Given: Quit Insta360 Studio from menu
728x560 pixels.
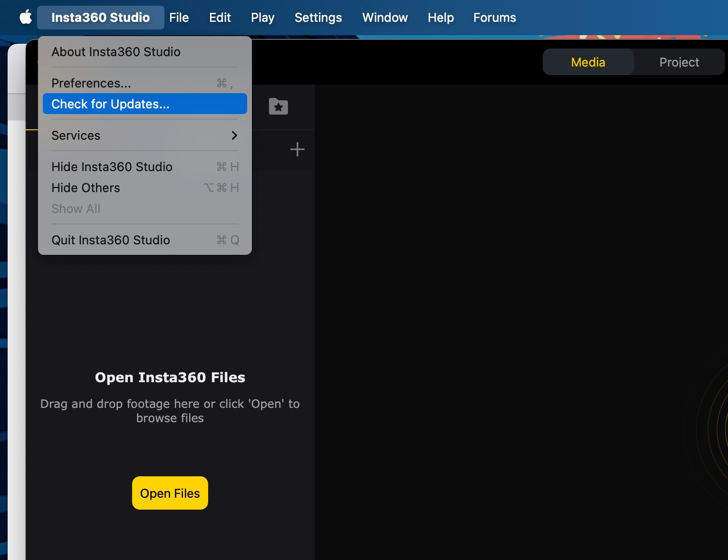Looking at the screenshot, I should [145, 240].
